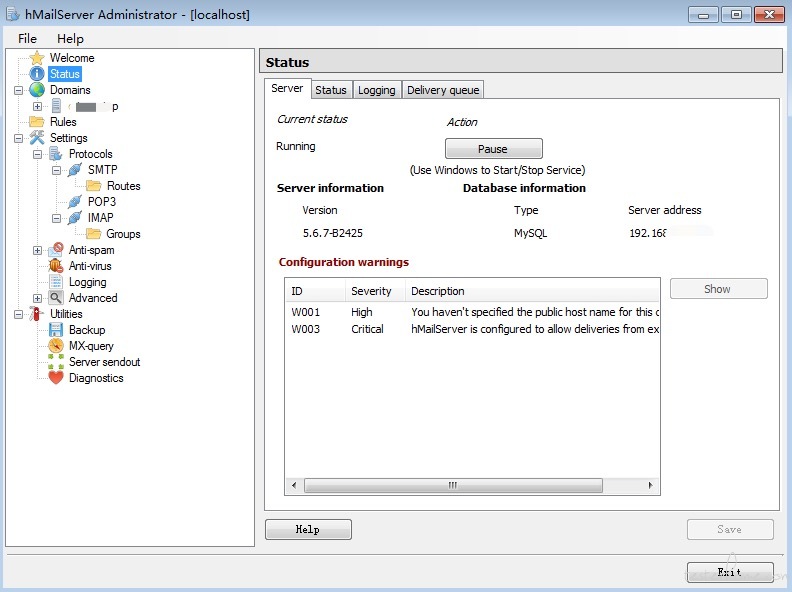Collapse the Utilities tree node
Image resolution: width=792 pixels, height=592 pixels.
tap(19, 314)
